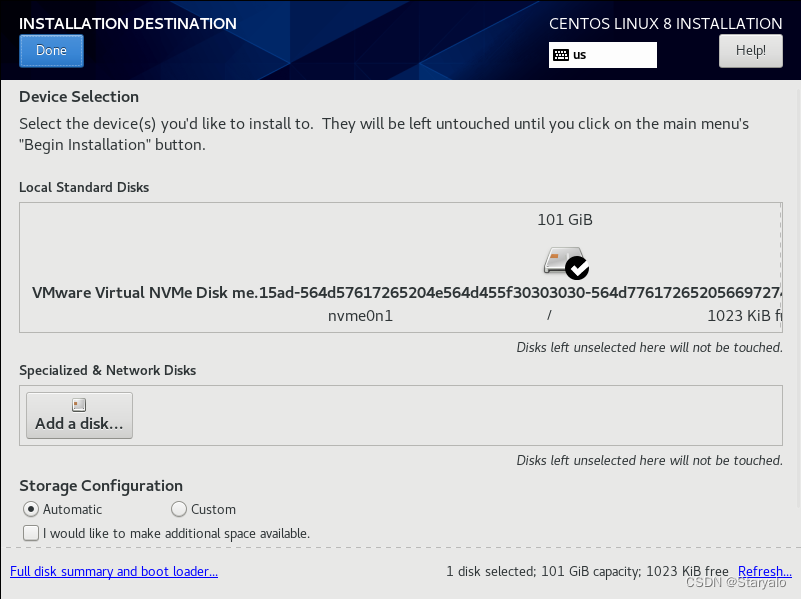Click the Storage Configuration heading
The height and width of the screenshot is (599, 801).
pos(101,486)
